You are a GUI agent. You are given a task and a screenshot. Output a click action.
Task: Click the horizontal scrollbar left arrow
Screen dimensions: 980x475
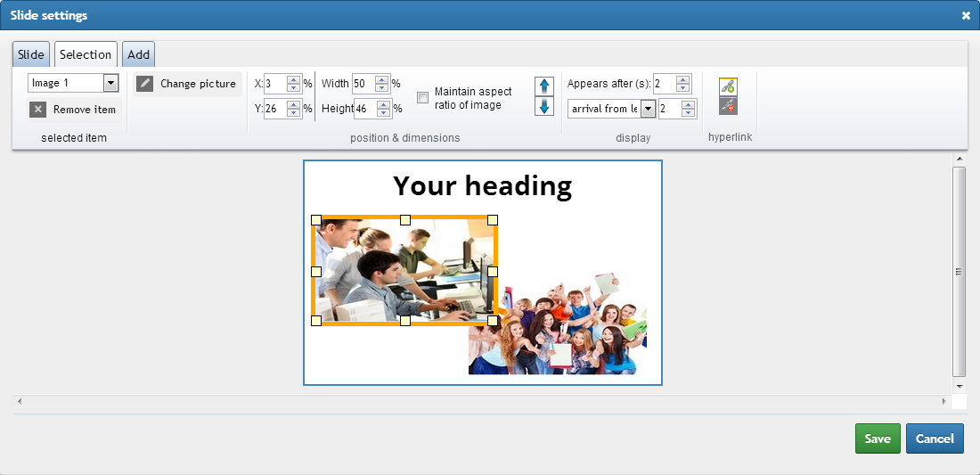(20, 401)
